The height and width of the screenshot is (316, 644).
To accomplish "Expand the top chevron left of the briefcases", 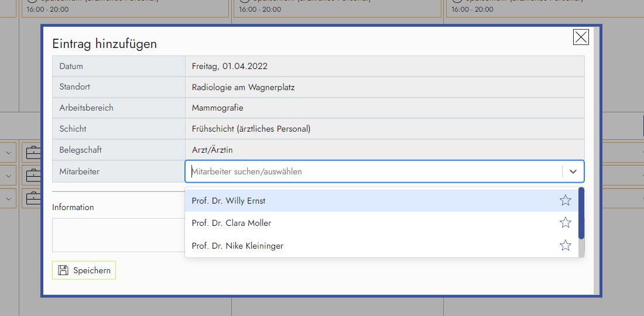I will (x=9, y=153).
